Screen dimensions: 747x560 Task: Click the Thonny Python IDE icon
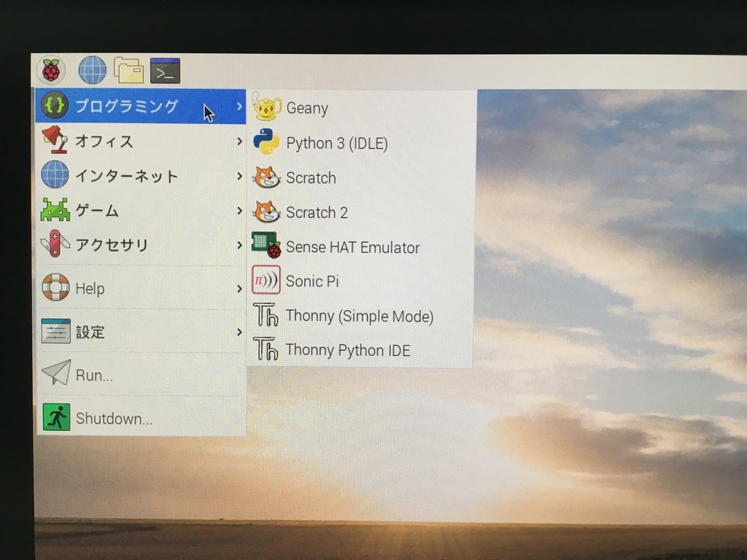[x=266, y=349]
